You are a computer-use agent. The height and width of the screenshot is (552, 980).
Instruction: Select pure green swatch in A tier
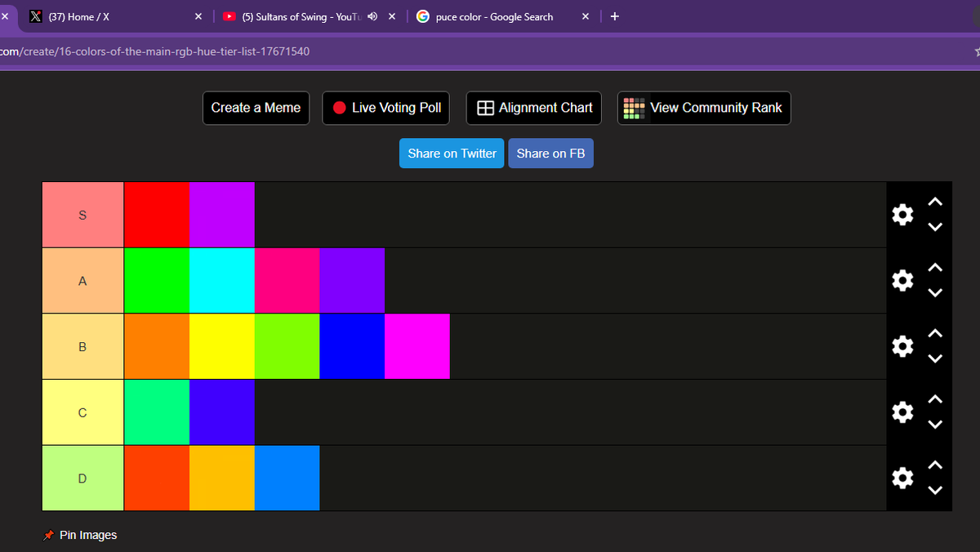[157, 281]
